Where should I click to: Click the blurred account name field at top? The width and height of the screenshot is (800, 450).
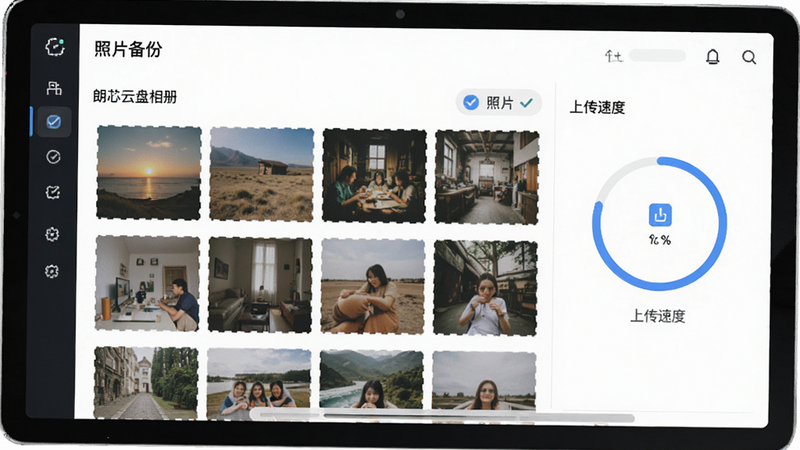pos(657,56)
